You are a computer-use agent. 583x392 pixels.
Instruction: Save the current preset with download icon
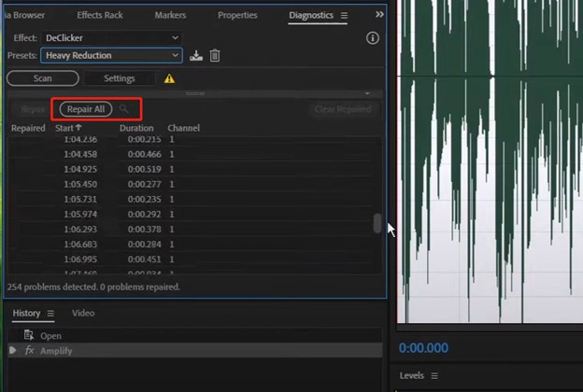pos(196,56)
